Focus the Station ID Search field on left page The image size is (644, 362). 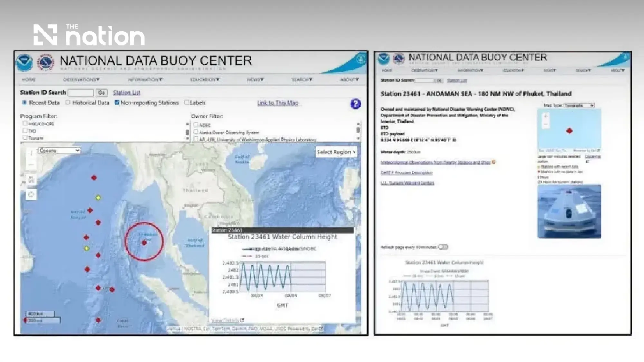click(x=81, y=92)
